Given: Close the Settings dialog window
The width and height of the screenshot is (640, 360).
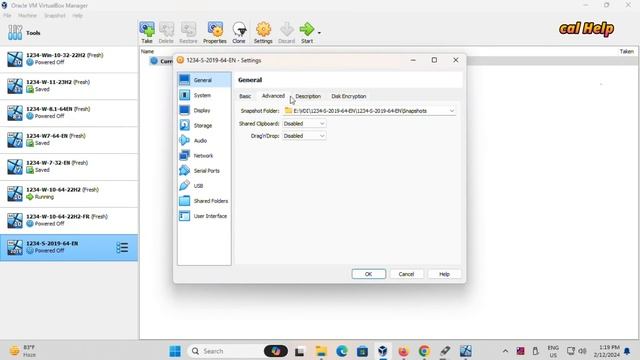Looking at the screenshot, I should click(x=456, y=60).
